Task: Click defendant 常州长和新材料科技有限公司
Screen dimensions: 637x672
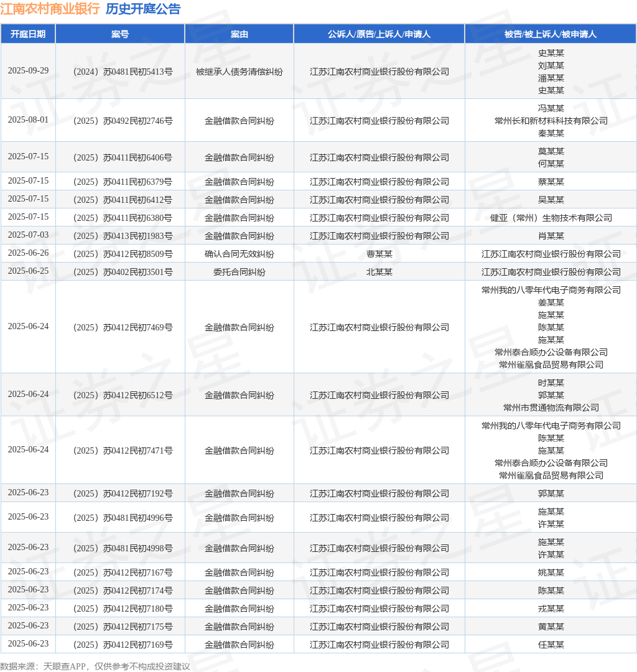Action: tap(551, 121)
